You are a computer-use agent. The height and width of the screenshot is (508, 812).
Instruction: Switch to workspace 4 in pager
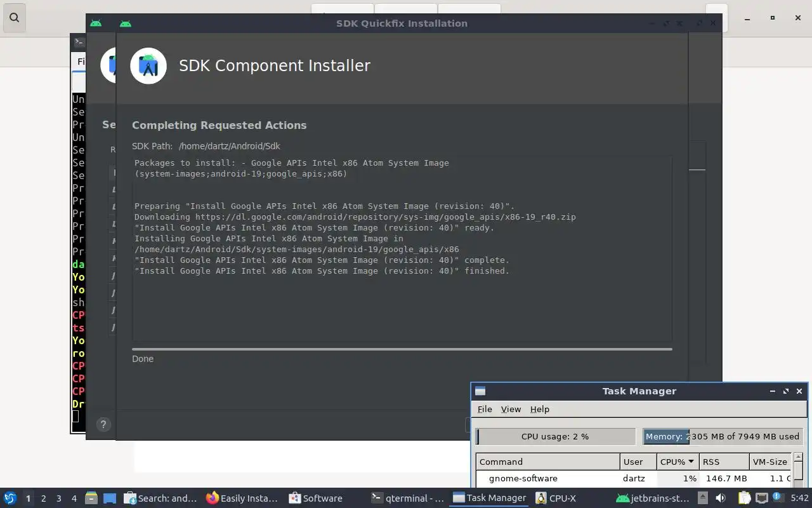click(74, 498)
